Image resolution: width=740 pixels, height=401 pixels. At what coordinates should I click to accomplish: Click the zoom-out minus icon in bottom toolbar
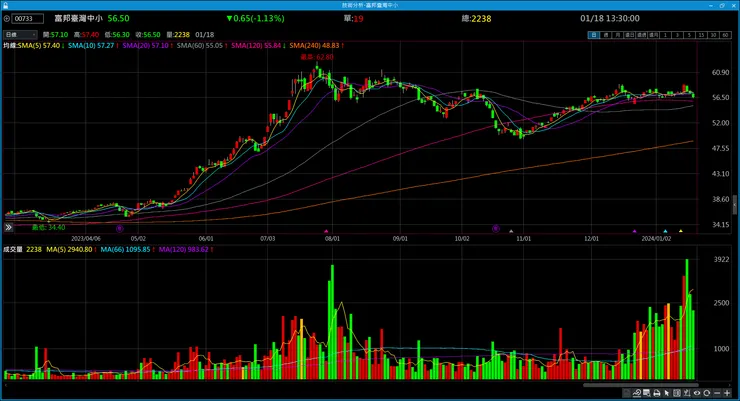click(x=717, y=393)
